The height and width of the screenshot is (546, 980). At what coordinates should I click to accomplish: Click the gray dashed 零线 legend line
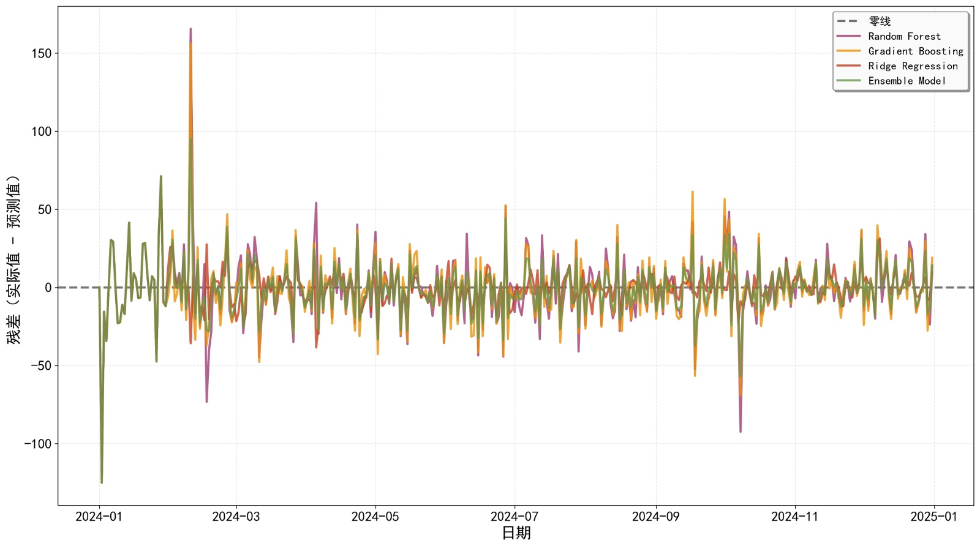pyautogui.click(x=849, y=21)
